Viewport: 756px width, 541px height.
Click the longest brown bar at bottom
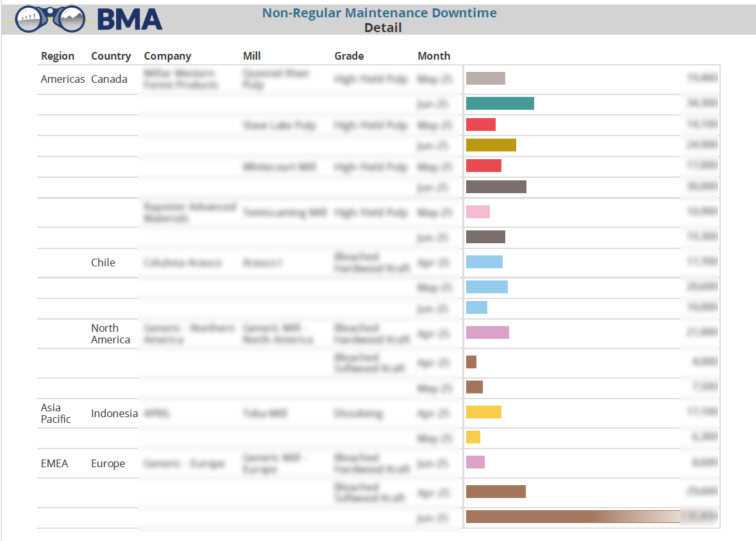point(571,517)
